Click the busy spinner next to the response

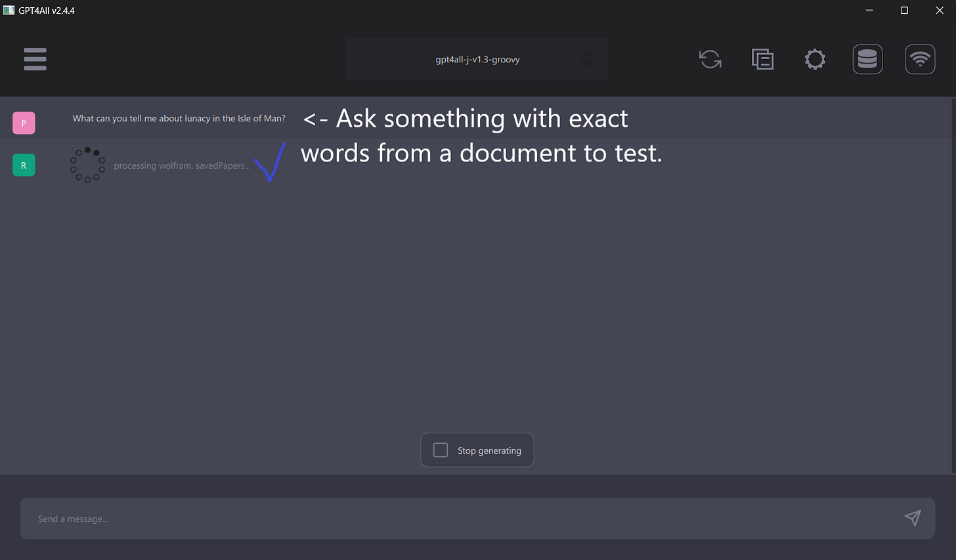tap(87, 165)
